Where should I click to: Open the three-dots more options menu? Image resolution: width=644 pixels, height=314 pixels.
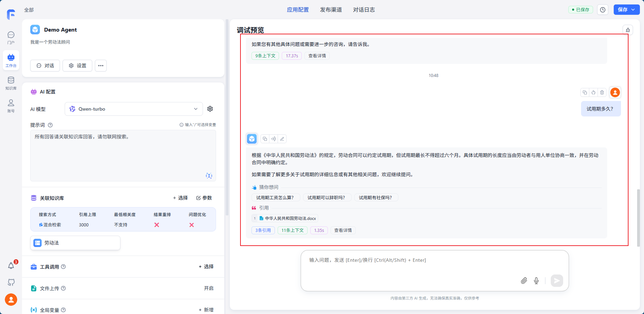click(x=101, y=66)
